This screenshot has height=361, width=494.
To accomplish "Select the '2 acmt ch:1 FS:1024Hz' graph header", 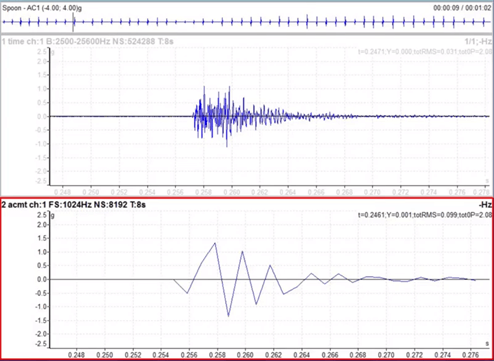I will (x=73, y=204).
